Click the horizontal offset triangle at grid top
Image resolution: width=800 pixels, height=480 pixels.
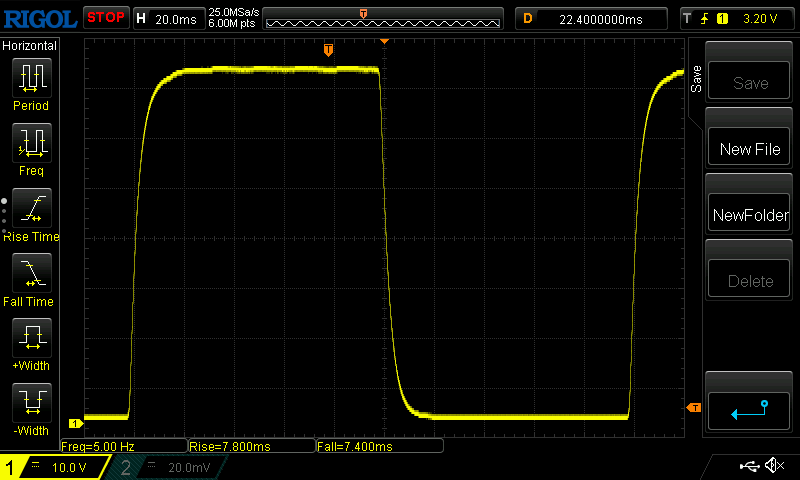point(384,41)
